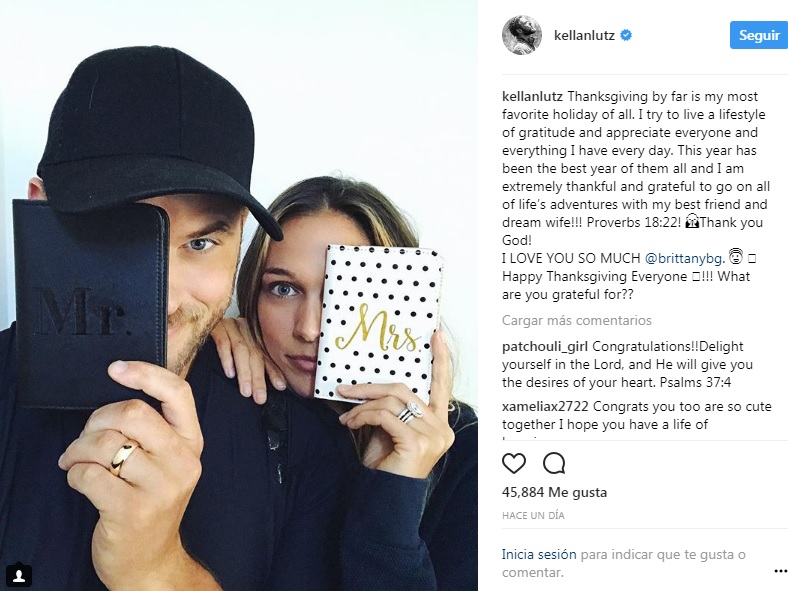The image size is (788, 591).
Task: Open the comment speech bubble icon
Action: pos(554,463)
